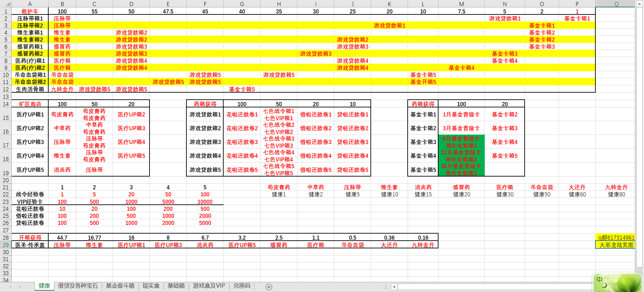
Task: Click 游戏贷款箱1 cell in column N
Action: tap(505, 18)
